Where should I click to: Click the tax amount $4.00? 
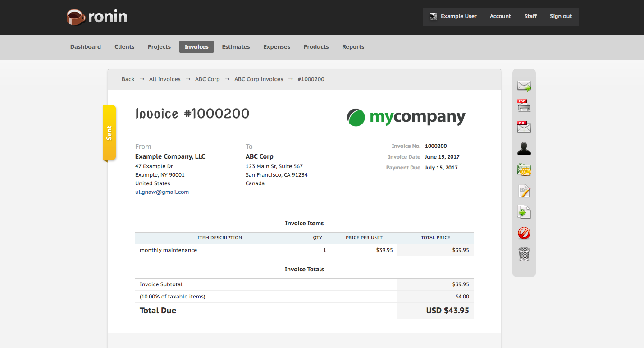click(462, 297)
